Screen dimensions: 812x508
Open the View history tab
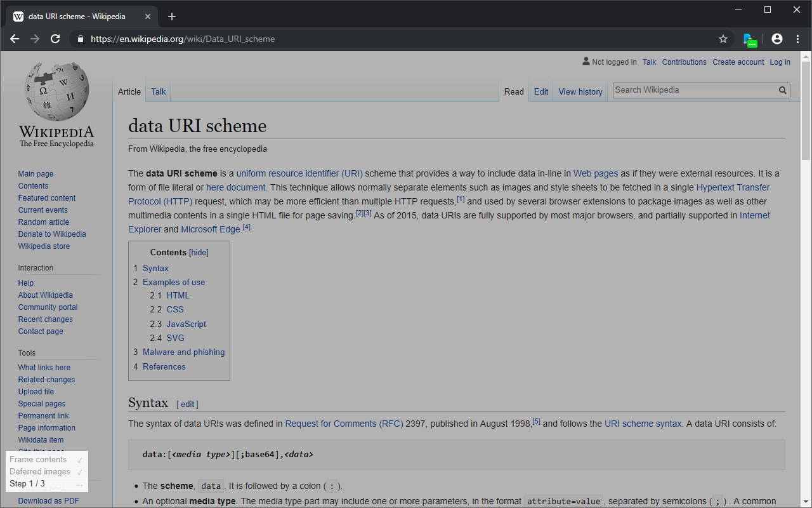pyautogui.click(x=580, y=91)
